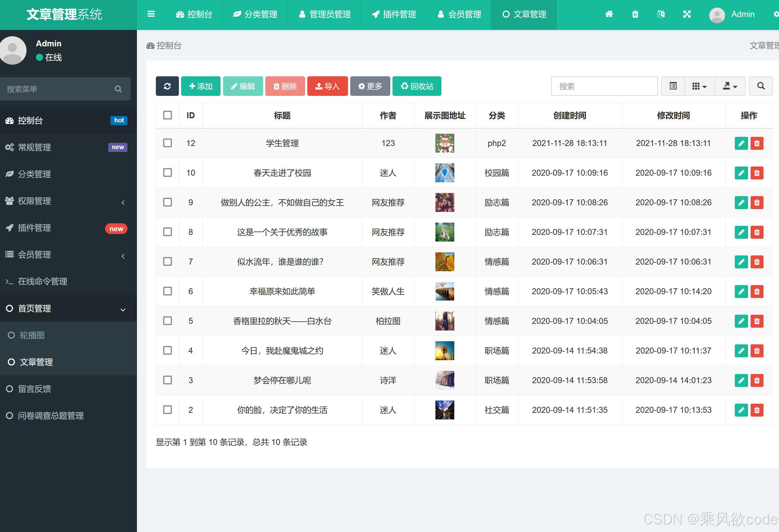
Task: Click the home icon in the top navbar
Action: [x=609, y=15]
